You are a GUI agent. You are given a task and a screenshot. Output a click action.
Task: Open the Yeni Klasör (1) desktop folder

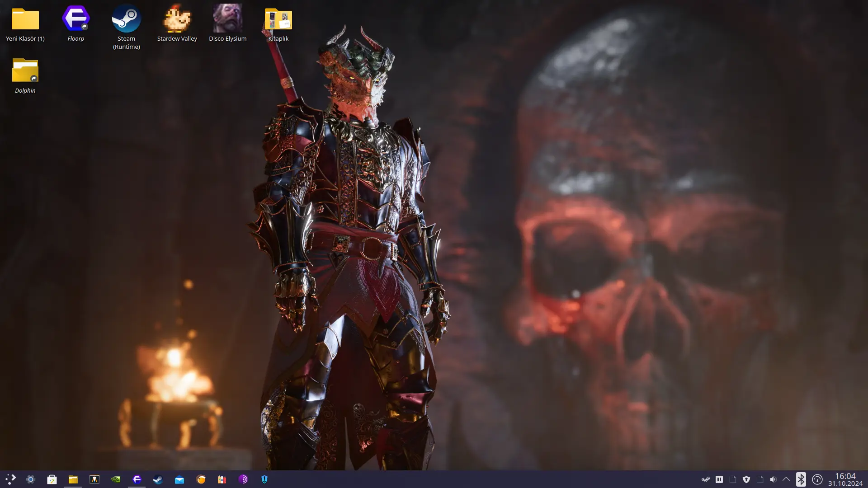(25, 24)
